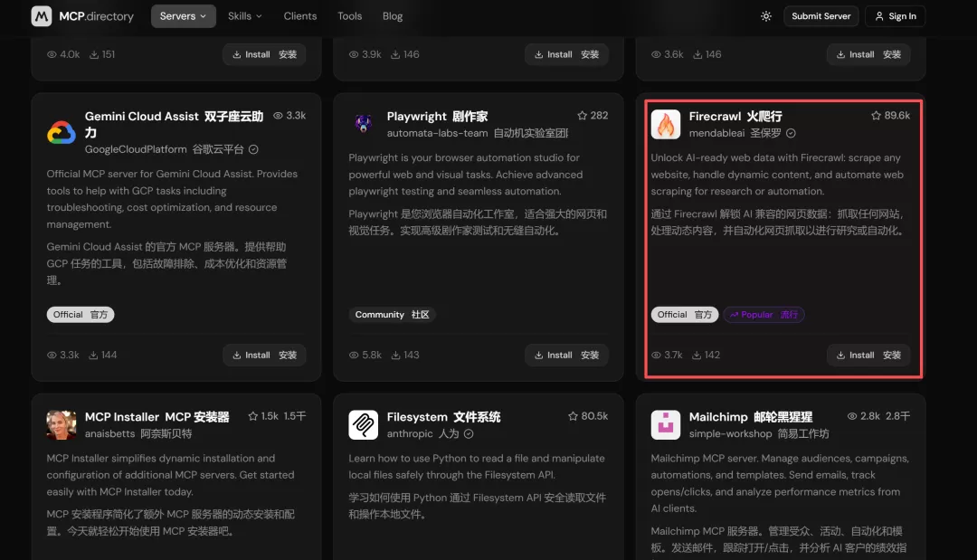Screen dimensions: 977x560
Task: Install Gemini Cloud Assist server
Action: (264, 355)
